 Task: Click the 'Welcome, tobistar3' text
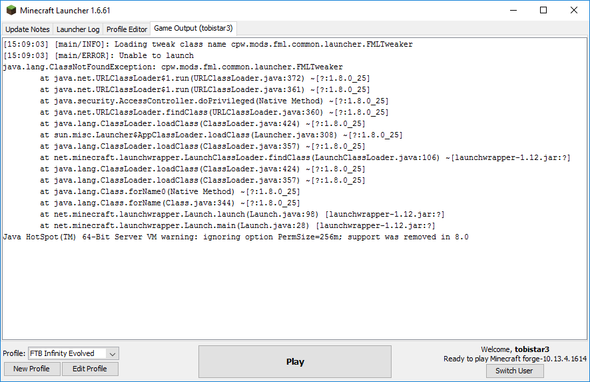(515, 349)
